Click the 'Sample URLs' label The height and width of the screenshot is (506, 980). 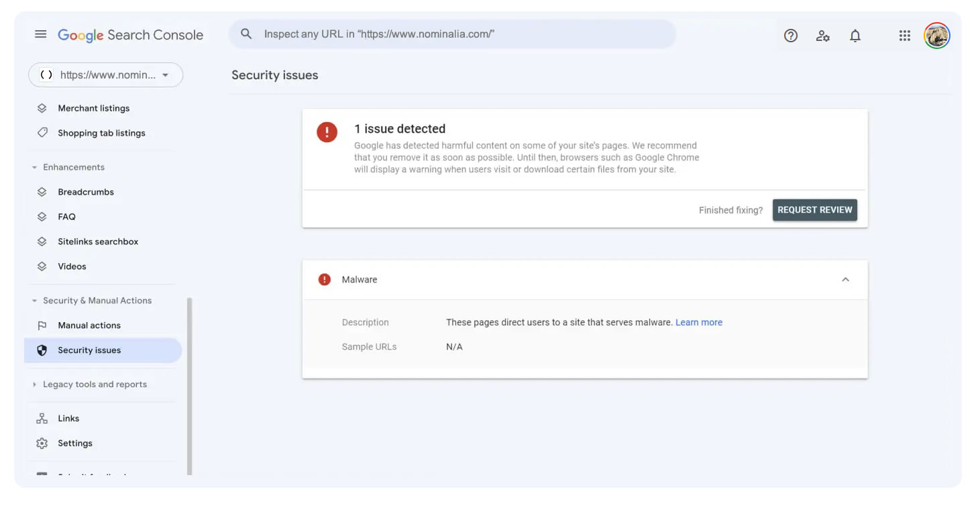(369, 347)
